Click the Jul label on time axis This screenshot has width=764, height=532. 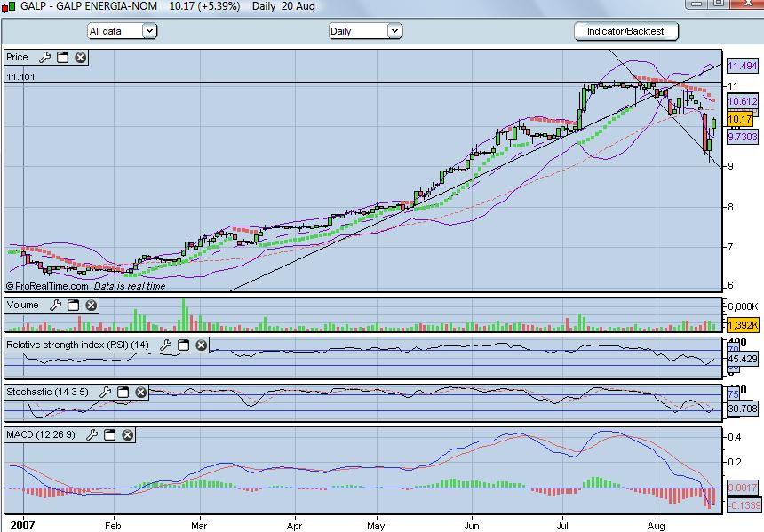click(562, 526)
